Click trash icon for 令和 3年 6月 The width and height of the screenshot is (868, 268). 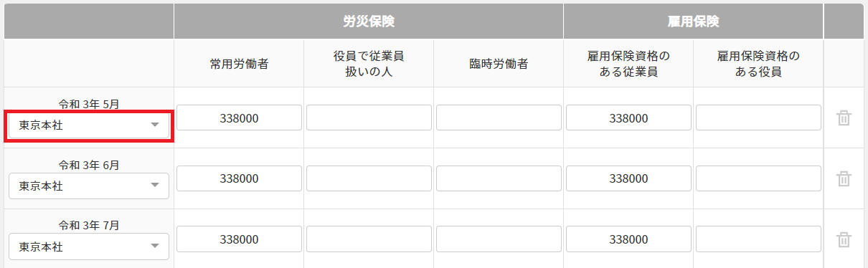click(844, 178)
